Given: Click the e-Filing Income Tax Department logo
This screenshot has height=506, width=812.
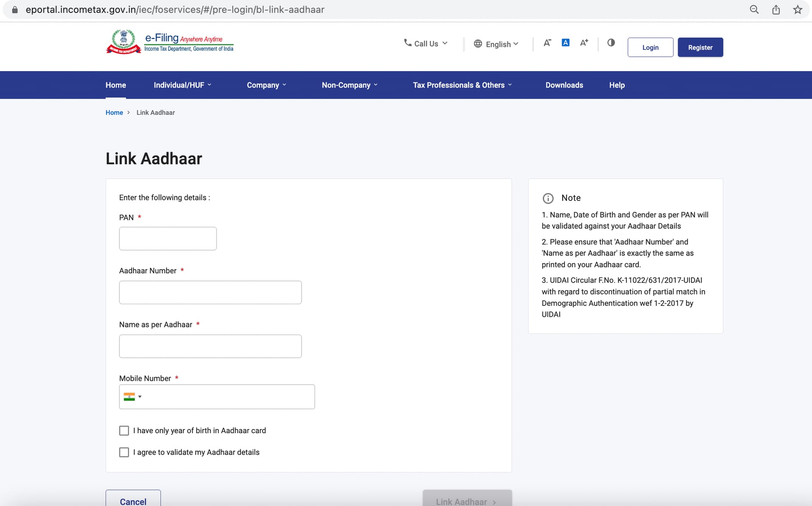Looking at the screenshot, I should click(x=170, y=42).
